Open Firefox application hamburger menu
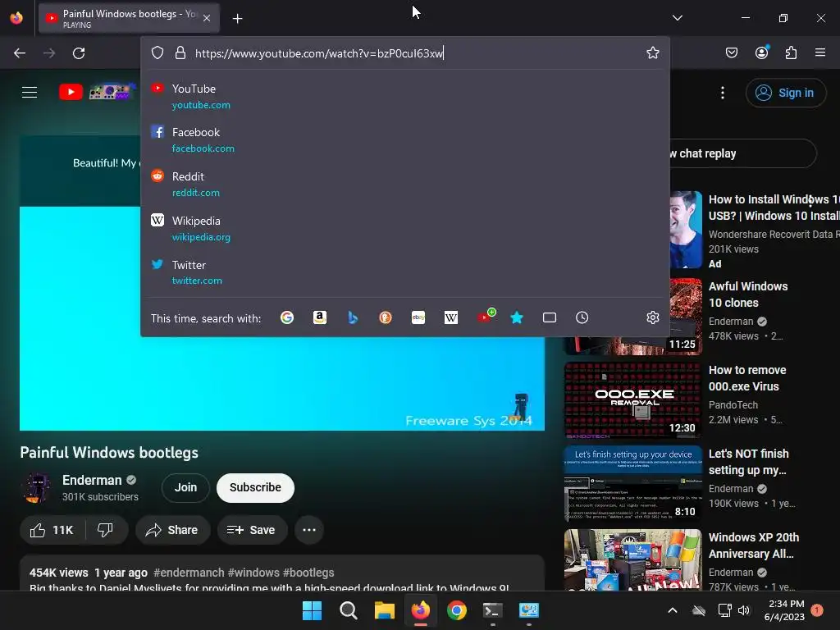The image size is (840, 630). pyautogui.click(x=820, y=52)
